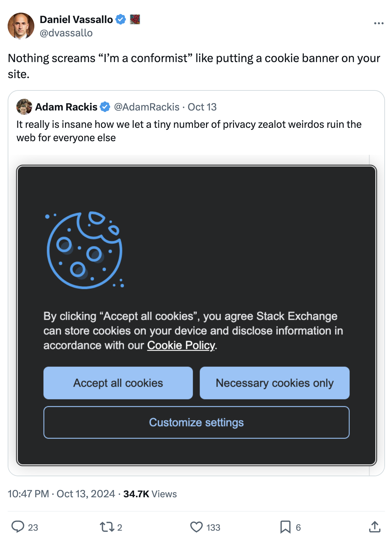Click the Accept all cookies button

point(118,383)
